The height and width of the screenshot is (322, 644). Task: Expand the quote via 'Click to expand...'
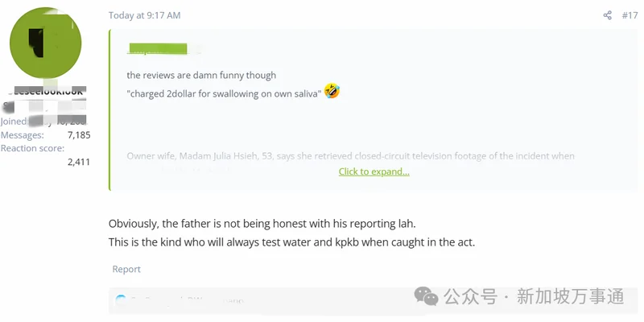point(374,171)
